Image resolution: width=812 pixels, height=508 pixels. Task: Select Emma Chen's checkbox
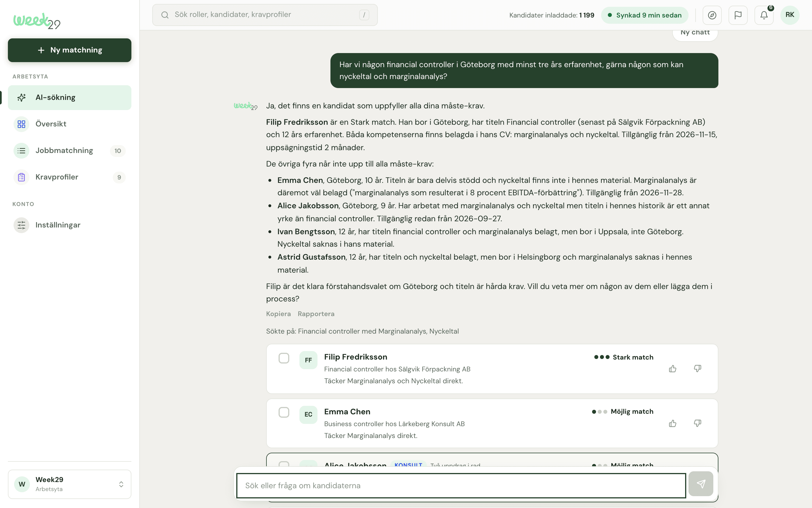[284, 412]
